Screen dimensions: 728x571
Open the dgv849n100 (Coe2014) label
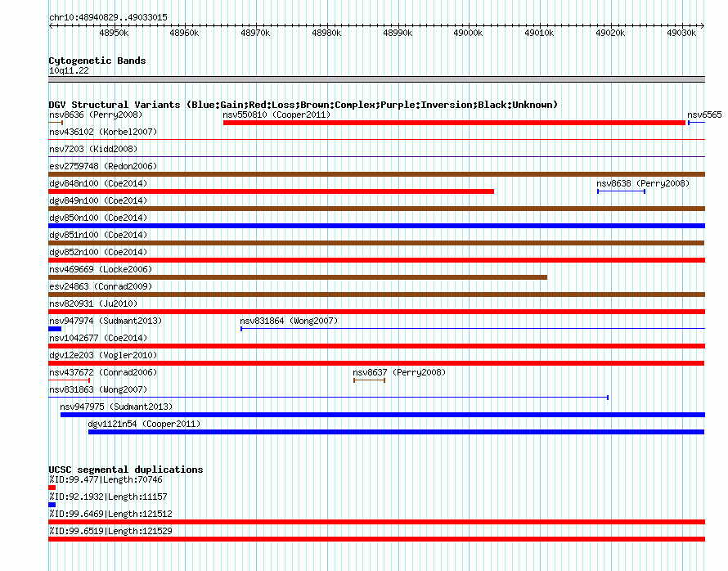point(98,200)
